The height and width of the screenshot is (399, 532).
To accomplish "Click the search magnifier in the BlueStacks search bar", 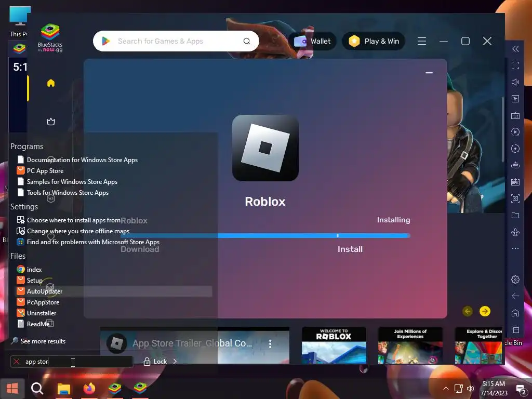I will click(247, 41).
